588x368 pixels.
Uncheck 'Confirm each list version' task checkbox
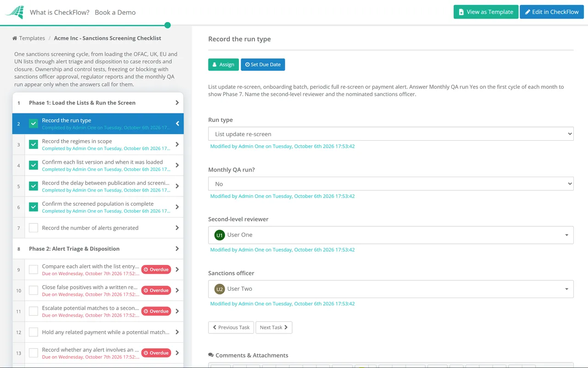[x=34, y=165]
